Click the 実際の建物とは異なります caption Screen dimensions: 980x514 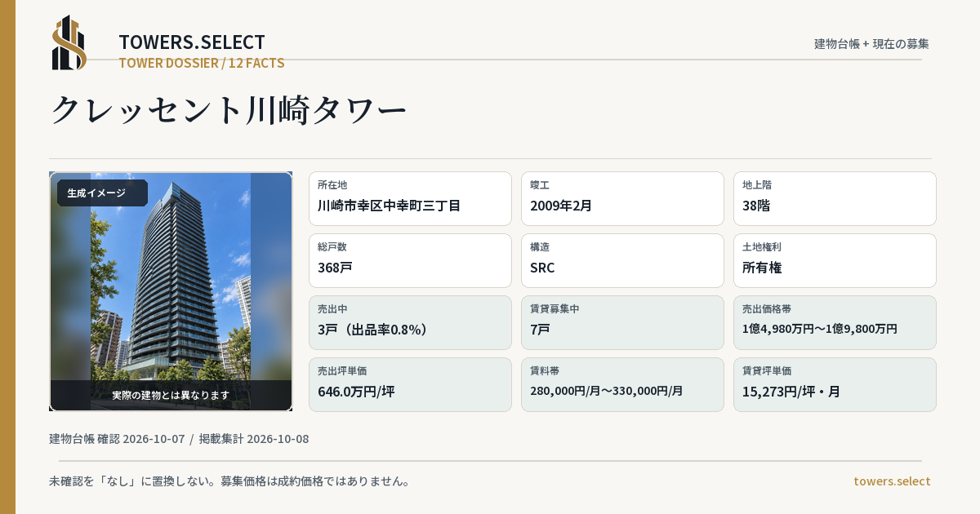click(171, 395)
